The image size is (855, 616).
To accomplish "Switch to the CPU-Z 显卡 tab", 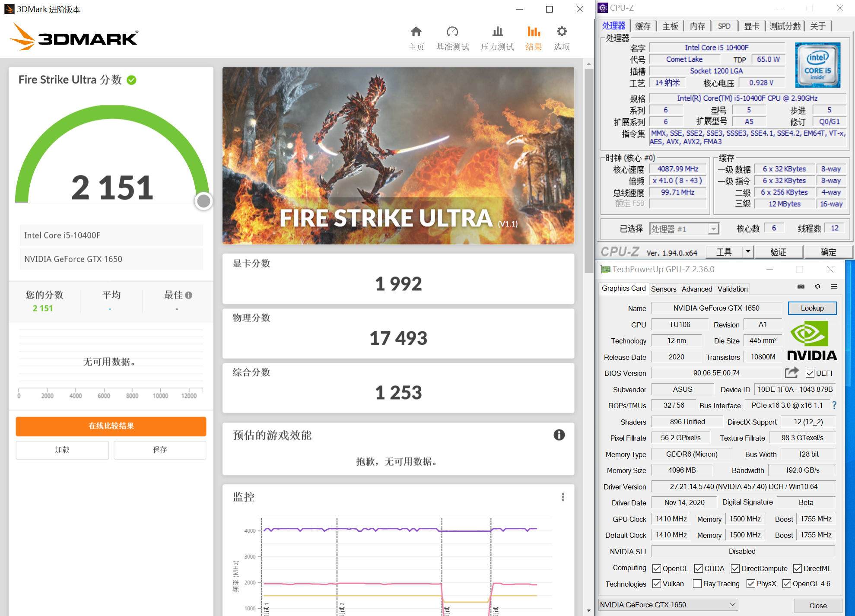I will coord(752,26).
